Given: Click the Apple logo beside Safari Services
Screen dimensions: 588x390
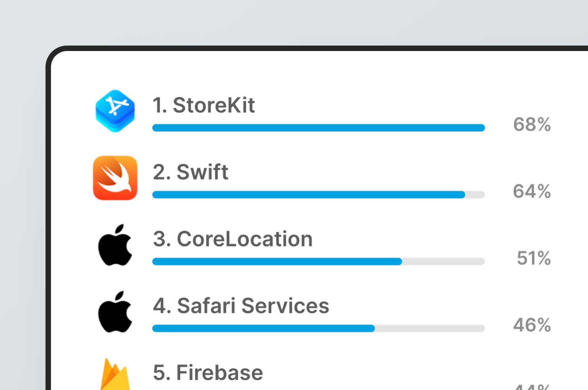Looking at the screenshot, I should point(115,312).
